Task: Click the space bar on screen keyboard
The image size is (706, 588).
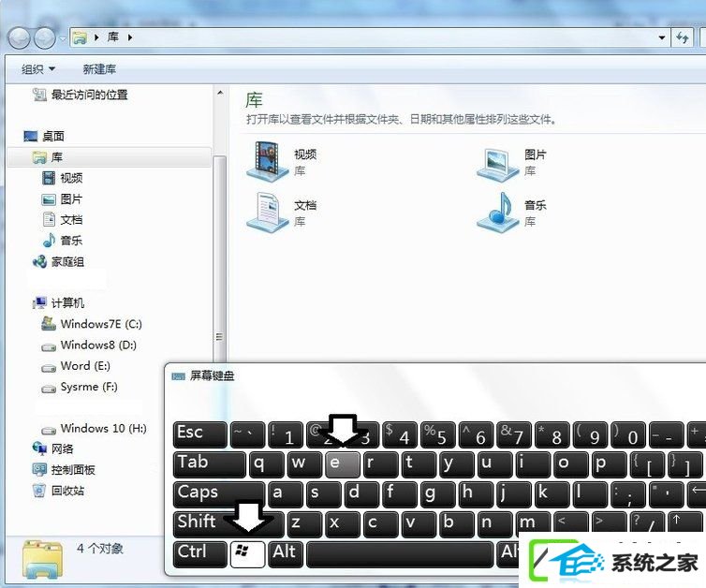Action: point(400,554)
